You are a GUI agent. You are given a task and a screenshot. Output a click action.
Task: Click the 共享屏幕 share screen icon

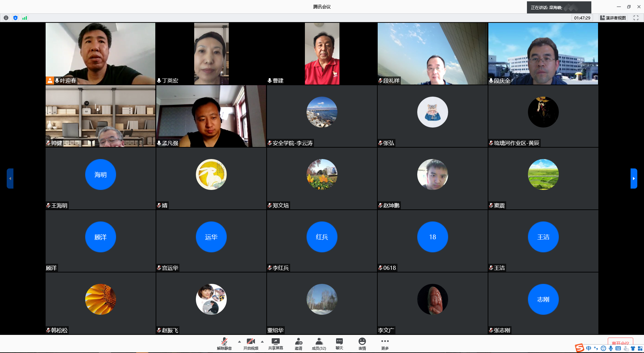pyautogui.click(x=275, y=343)
